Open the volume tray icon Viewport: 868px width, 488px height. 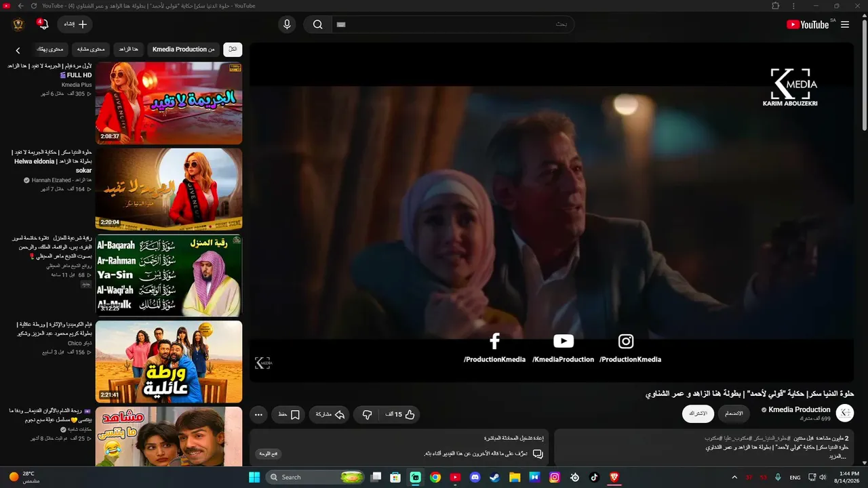pos(823,477)
